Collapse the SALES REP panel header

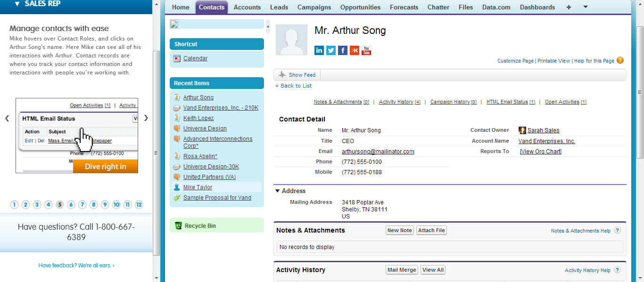tap(17, 4)
